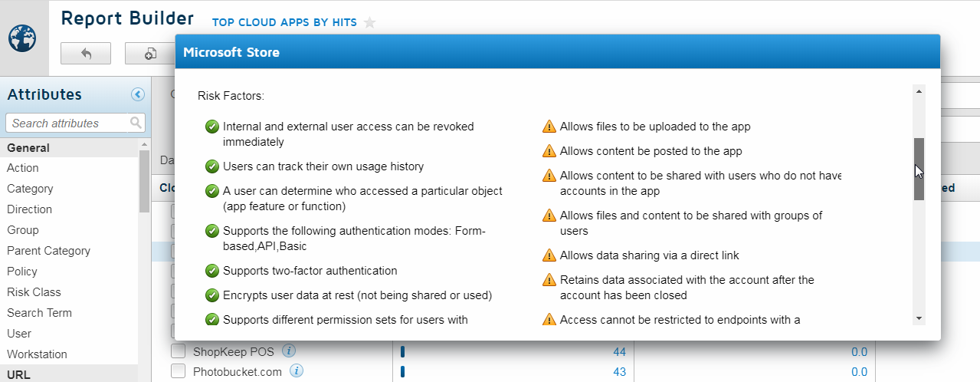
Task: Click the 0.0 value in Photobucket.com row
Action: click(859, 372)
